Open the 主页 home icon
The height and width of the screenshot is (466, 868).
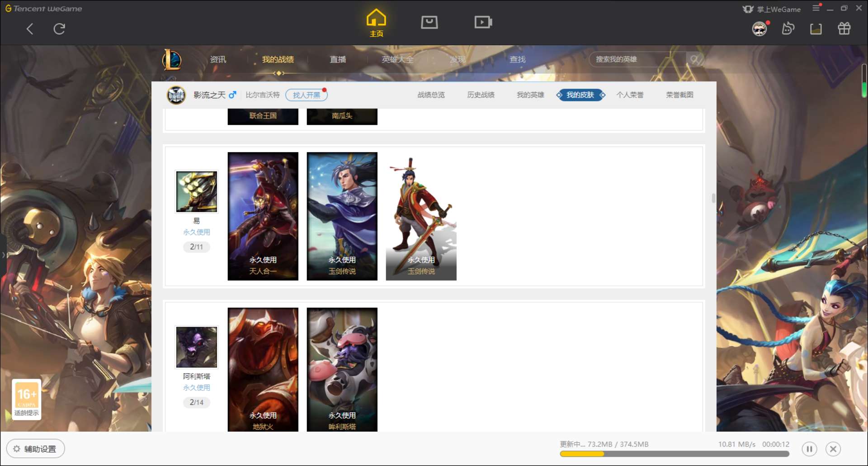(x=376, y=23)
